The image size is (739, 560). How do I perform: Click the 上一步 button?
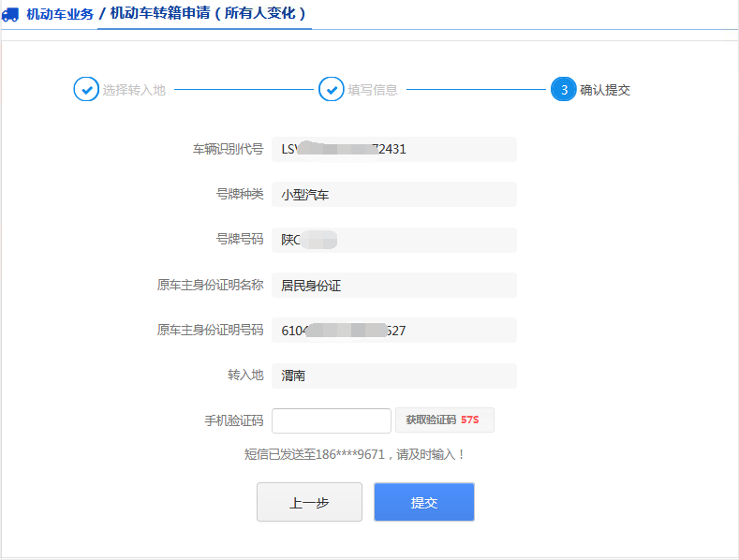tap(309, 502)
